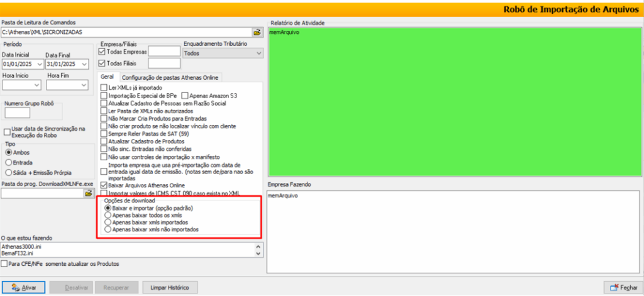This screenshot has width=644, height=296.
Task: Choose Apenas baixar xmls não importados
Action: [108, 230]
